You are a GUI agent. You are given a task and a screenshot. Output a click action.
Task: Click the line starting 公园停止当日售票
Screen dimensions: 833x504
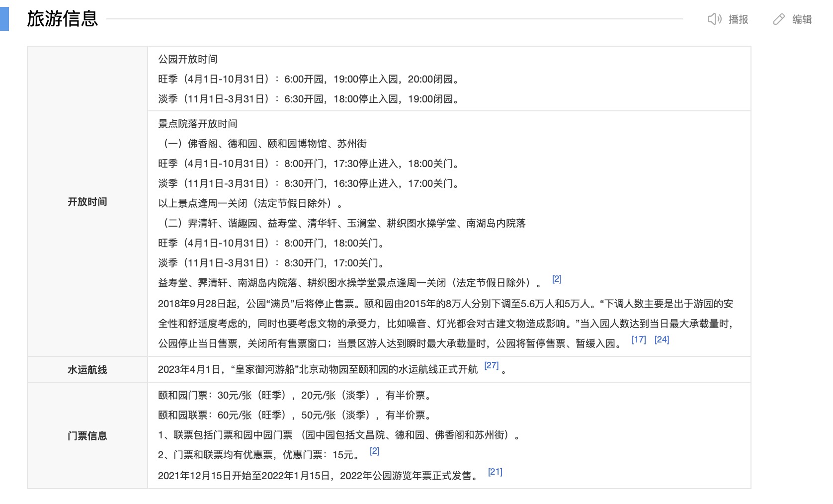click(x=391, y=343)
